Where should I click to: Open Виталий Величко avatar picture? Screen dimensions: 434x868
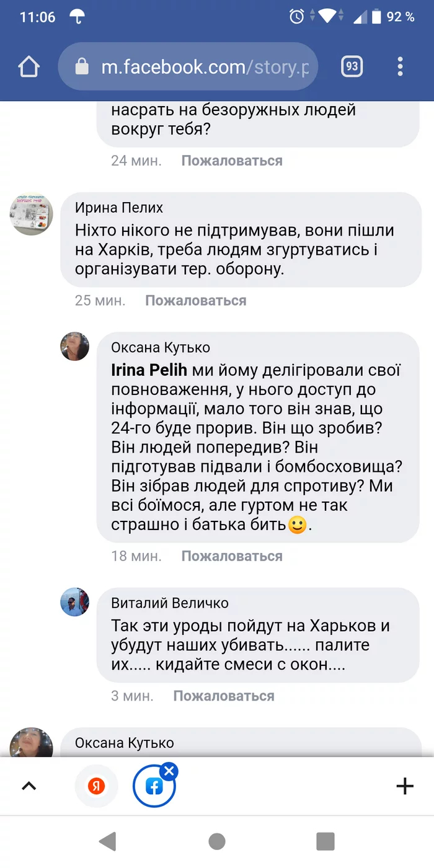pos(75,602)
